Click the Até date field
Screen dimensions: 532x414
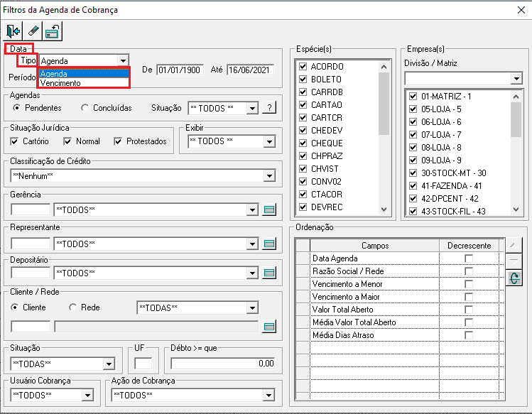[x=251, y=70]
